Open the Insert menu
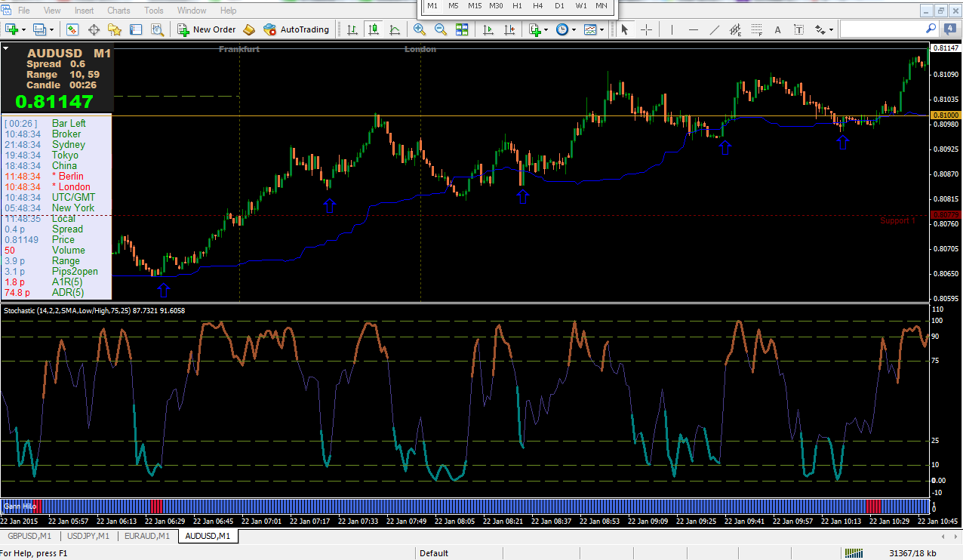The image size is (963, 560). coord(85,11)
